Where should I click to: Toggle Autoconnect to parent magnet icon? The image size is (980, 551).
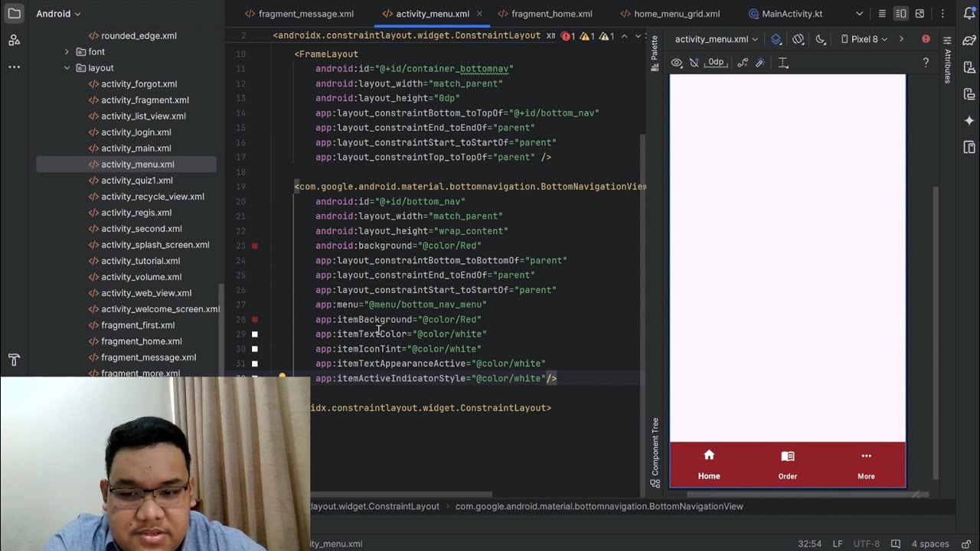coord(693,63)
